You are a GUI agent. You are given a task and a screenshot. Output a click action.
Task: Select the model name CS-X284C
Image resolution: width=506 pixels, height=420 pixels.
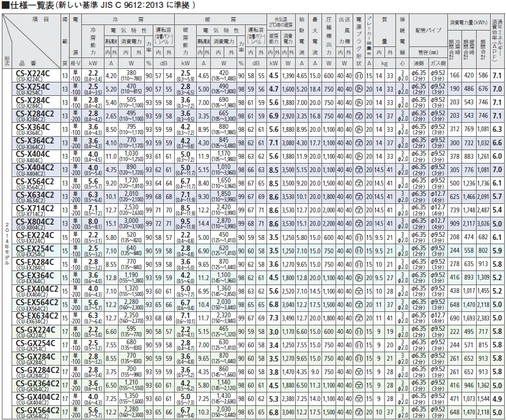coord(33,101)
